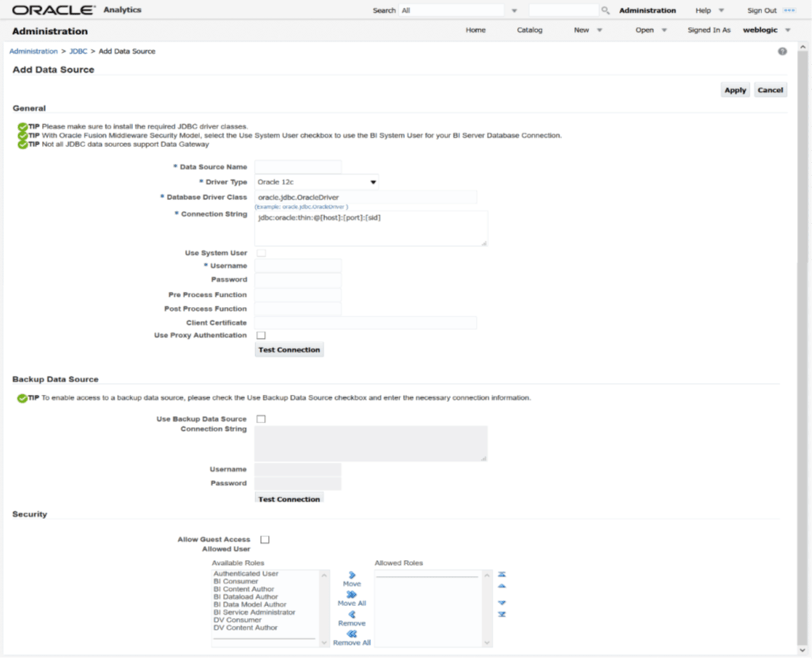Click the Apply button
The image size is (812, 659).
tap(735, 90)
